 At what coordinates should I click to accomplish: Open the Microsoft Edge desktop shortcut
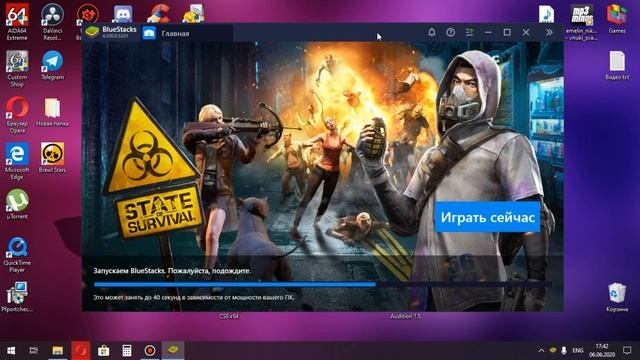(x=17, y=162)
